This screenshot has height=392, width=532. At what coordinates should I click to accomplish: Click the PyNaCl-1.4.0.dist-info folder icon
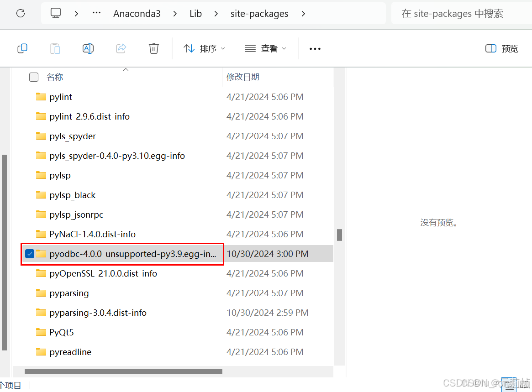[x=41, y=234]
